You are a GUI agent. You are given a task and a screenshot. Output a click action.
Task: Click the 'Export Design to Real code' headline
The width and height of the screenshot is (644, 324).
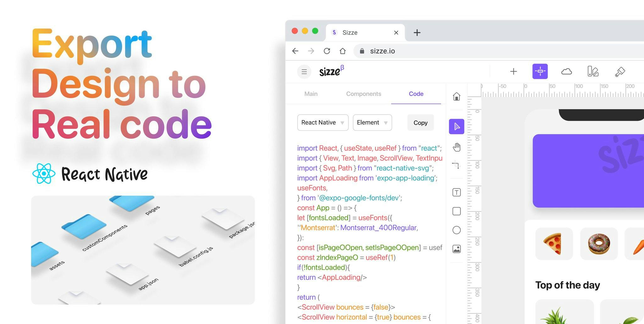[x=122, y=84]
